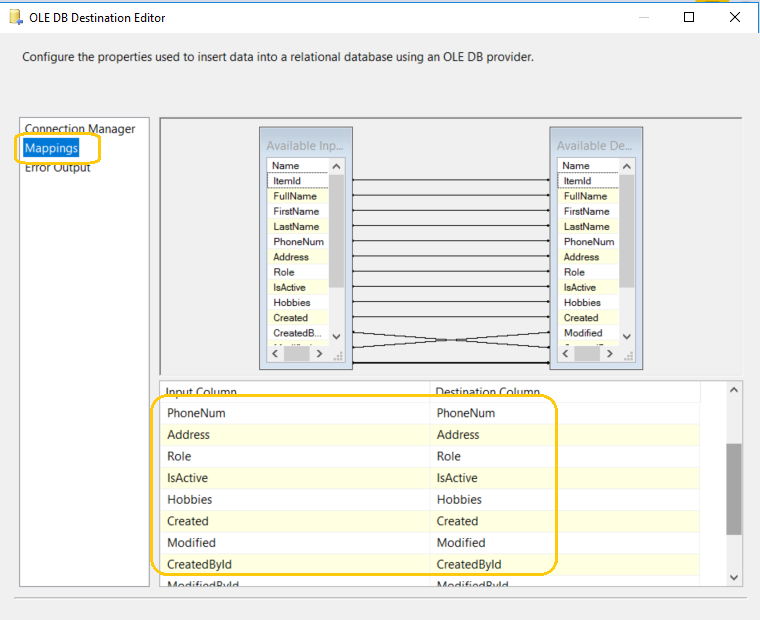
Task: Select CreatedB... in Available Input Columns
Action: 298,333
